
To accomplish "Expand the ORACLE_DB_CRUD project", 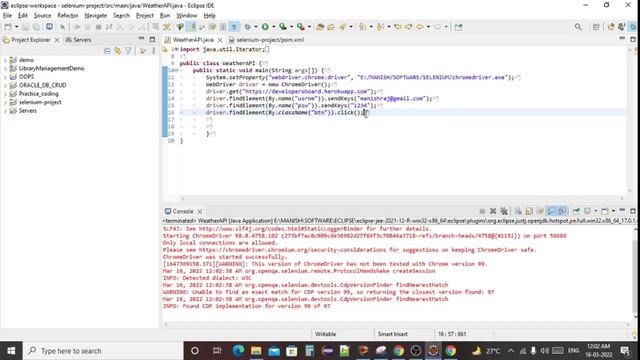I will (5, 85).
